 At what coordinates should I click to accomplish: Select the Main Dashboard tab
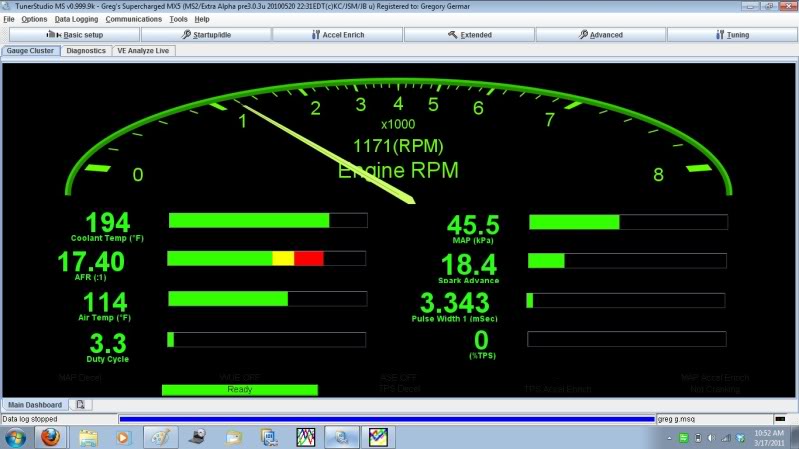click(x=35, y=405)
